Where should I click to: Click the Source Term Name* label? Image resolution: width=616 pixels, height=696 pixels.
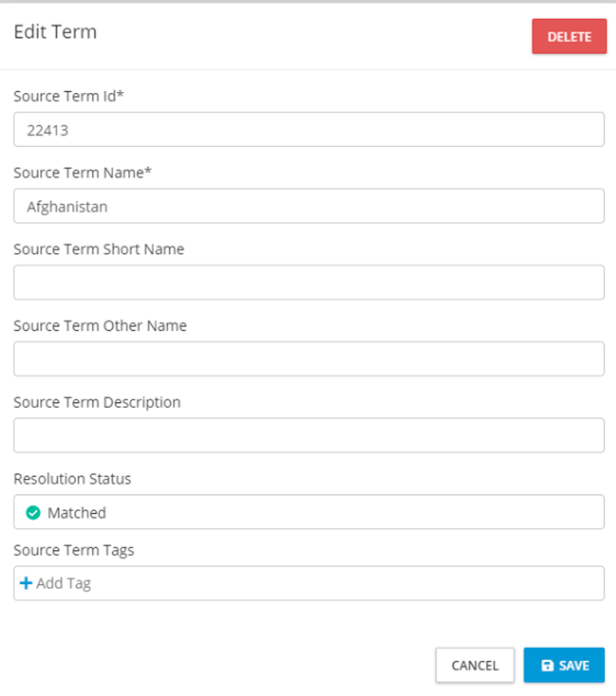coord(82,172)
